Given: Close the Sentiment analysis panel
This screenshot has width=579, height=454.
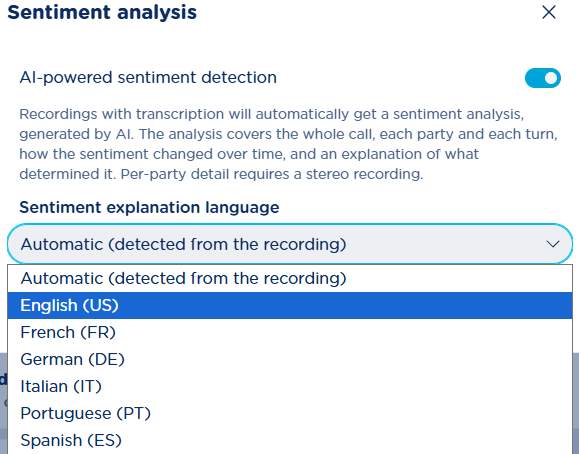Looking at the screenshot, I should coord(549,12).
